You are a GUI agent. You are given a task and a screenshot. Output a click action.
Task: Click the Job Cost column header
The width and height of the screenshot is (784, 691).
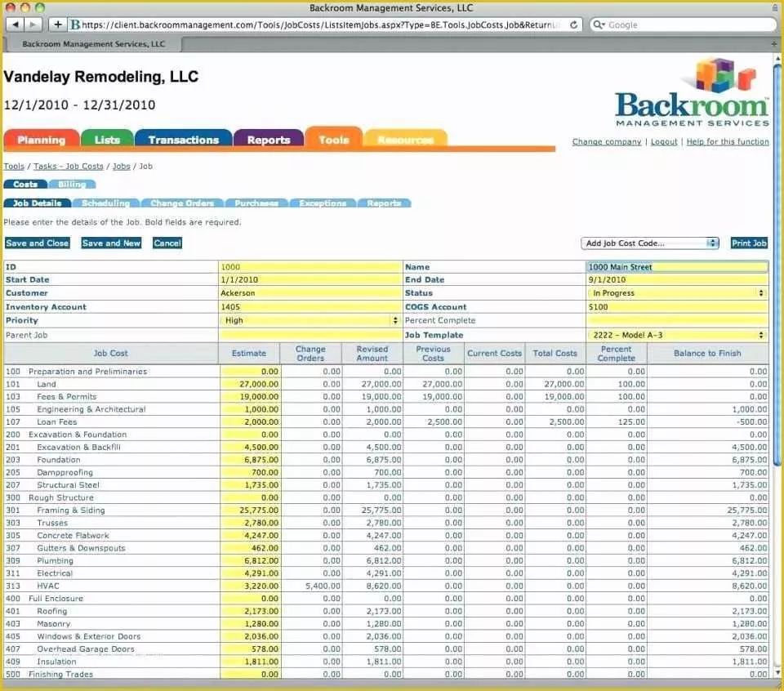coord(110,353)
